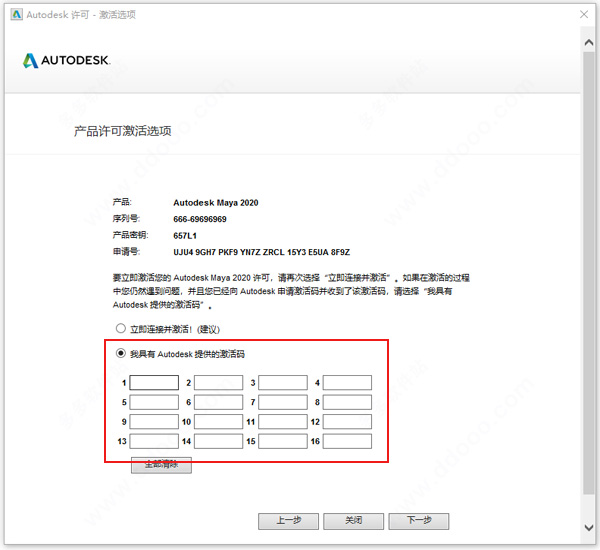Click the vertical scrollbar thumb
The image size is (600, 550).
pyautogui.click(x=589, y=273)
